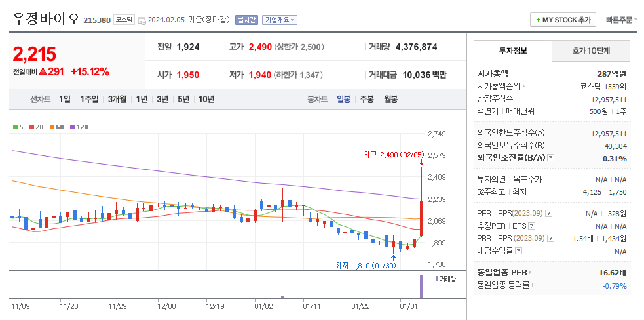Viewport: 644px width, 320px height.
Task: Switch to the 투자정보 tab
Action: point(513,51)
